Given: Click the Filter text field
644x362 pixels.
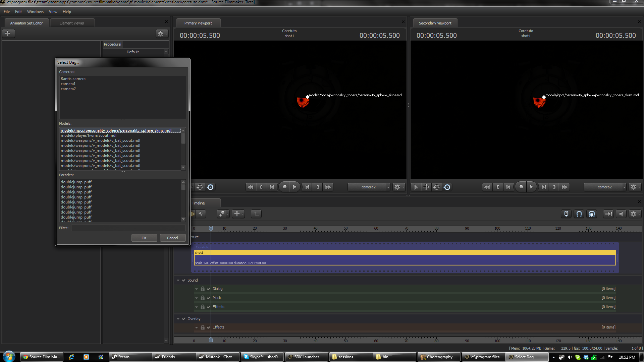Looking at the screenshot, I should pyautogui.click(x=128, y=228).
